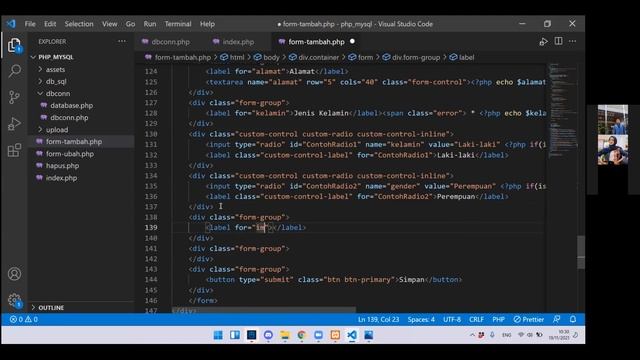Click the Ln 139, Col 23 status item

[x=378, y=319]
